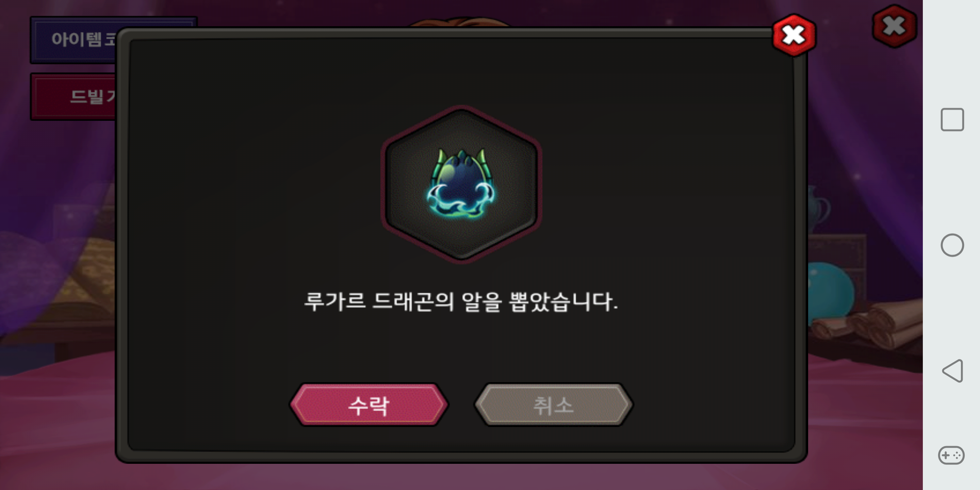Tap the gray Android navigation bar strip
980x490 pixels.
pyautogui.click(x=951, y=245)
